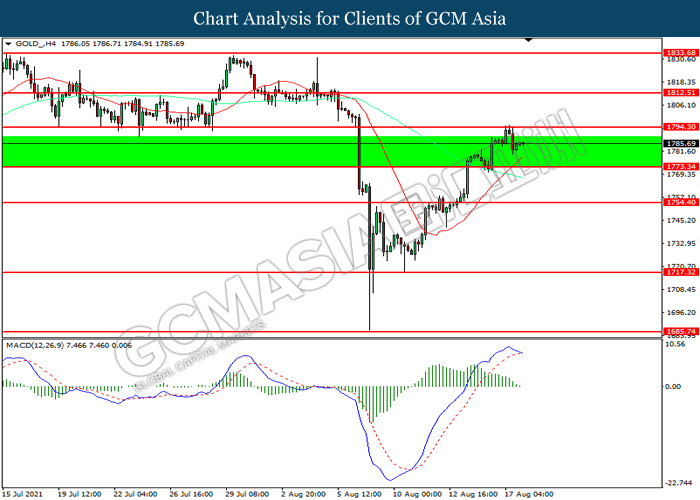
Task: Click the 1732.95 price axis value
Action: [681, 244]
